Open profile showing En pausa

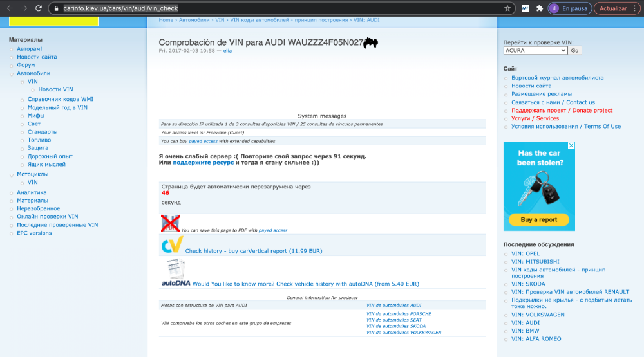[x=570, y=8]
